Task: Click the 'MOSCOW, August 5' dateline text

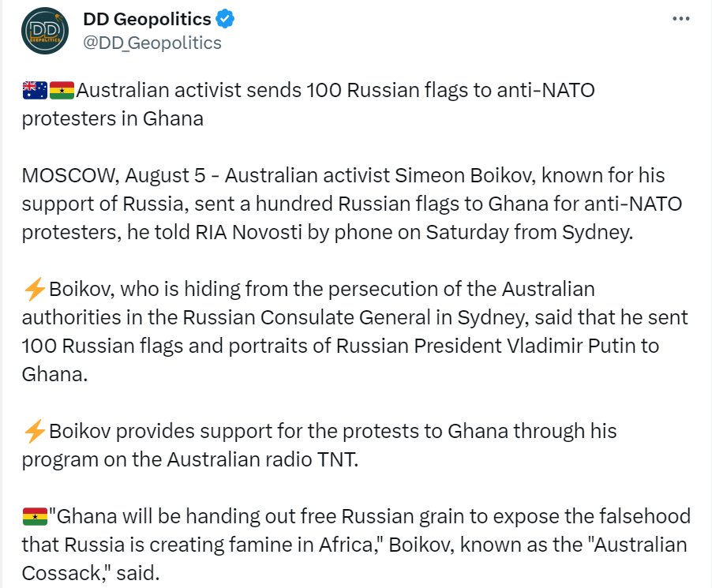Action: point(114,176)
